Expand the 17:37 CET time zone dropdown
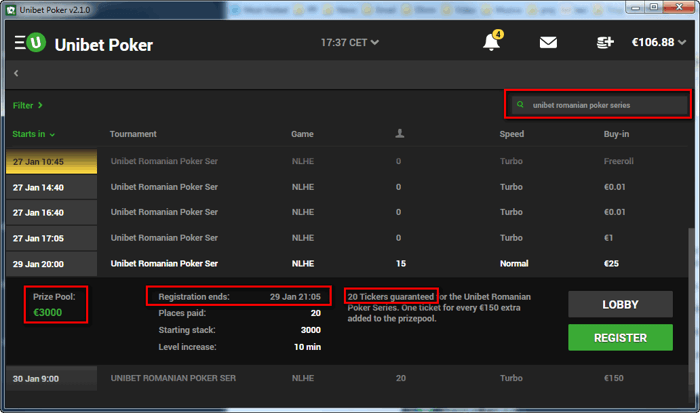The height and width of the screenshot is (413, 700). (x=350, y=42)
